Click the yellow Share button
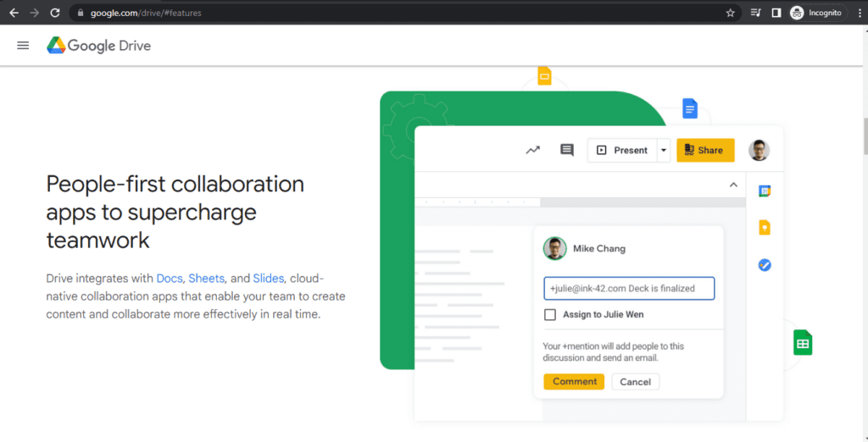 (x=705, y=150)
